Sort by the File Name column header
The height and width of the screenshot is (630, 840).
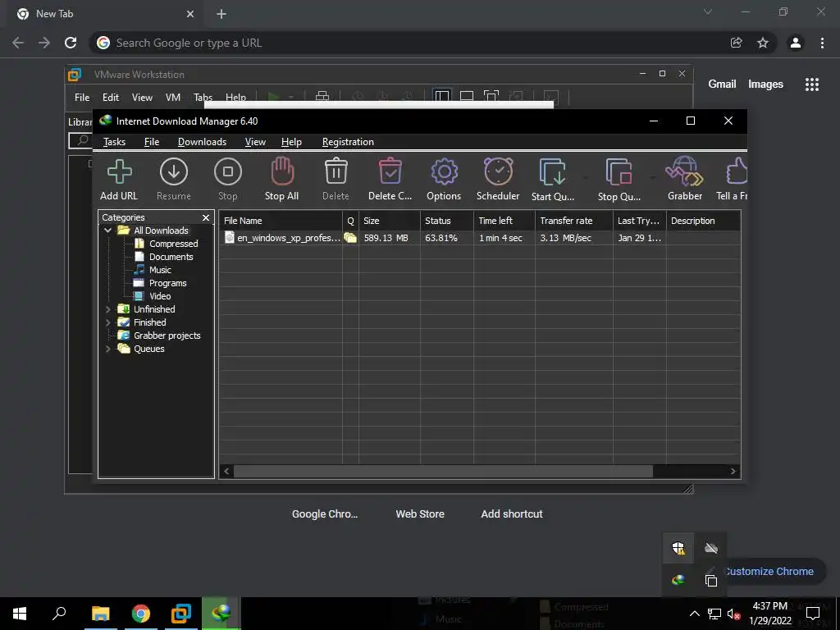click(x=281, y=221)
